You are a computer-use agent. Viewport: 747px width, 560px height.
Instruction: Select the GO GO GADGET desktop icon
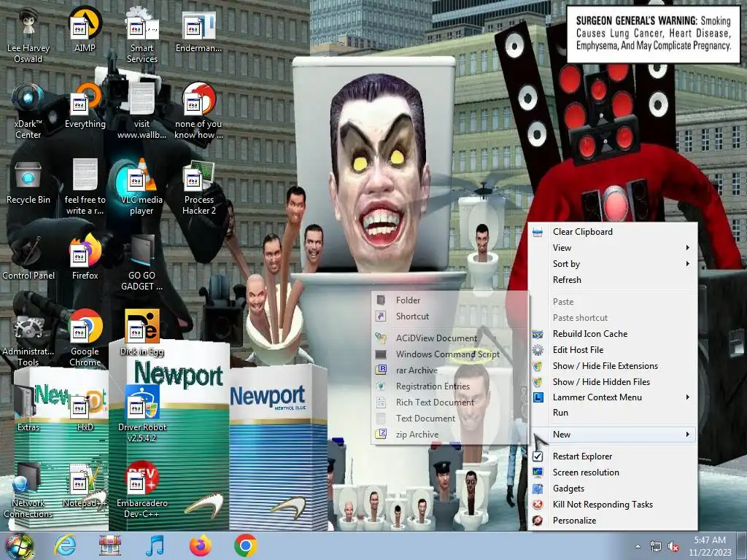142,263
